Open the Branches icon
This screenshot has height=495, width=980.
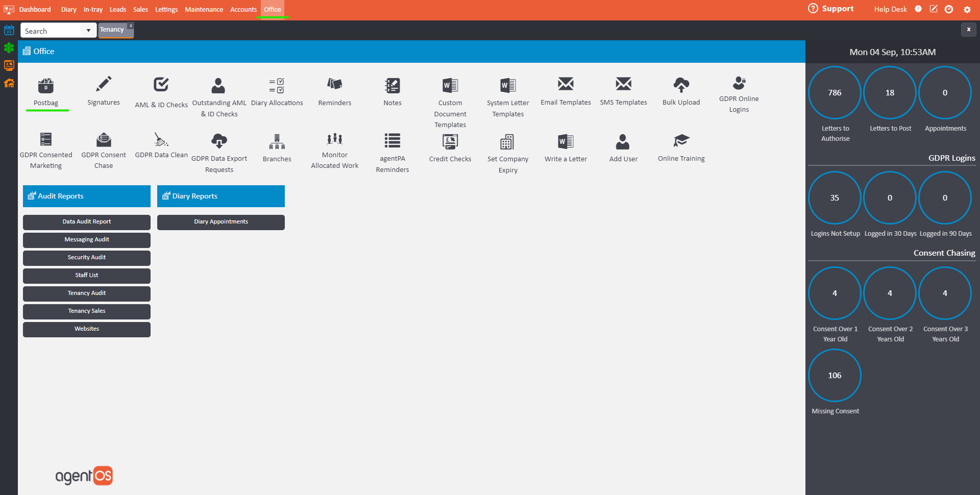(277, 141)
